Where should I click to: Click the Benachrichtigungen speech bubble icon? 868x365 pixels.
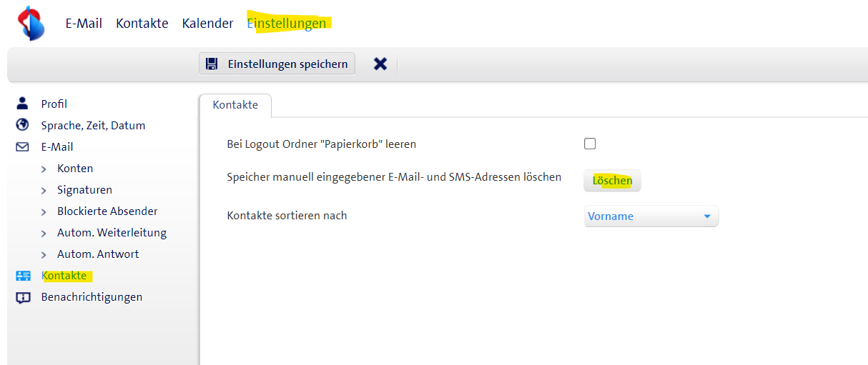pos(23,298)
